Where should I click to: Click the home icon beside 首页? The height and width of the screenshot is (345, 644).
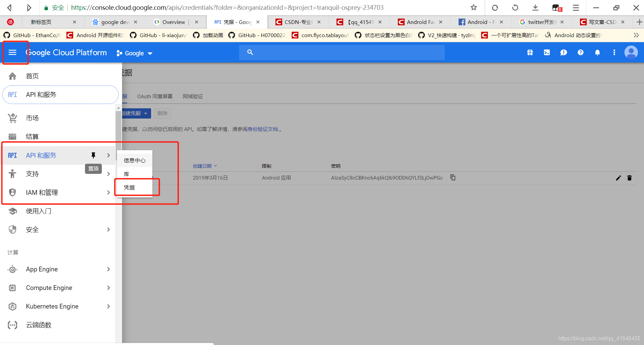[12, 76]
